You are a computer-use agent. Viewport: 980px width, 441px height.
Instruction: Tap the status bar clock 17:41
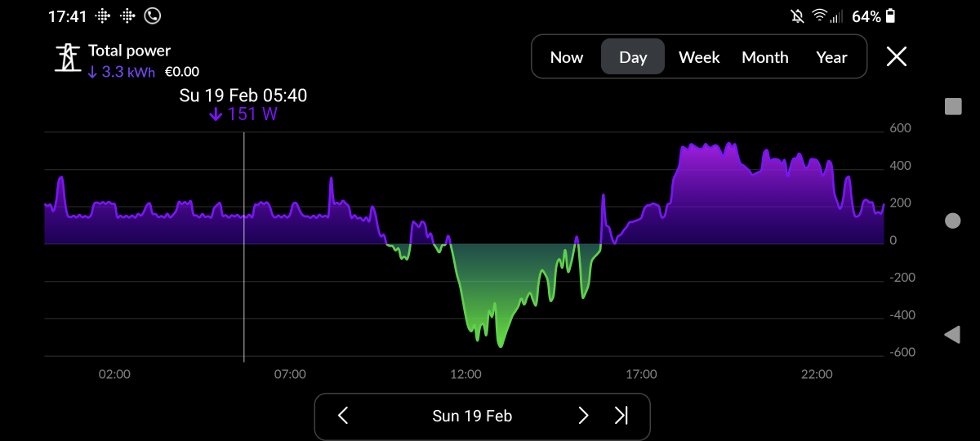point(67,16)
